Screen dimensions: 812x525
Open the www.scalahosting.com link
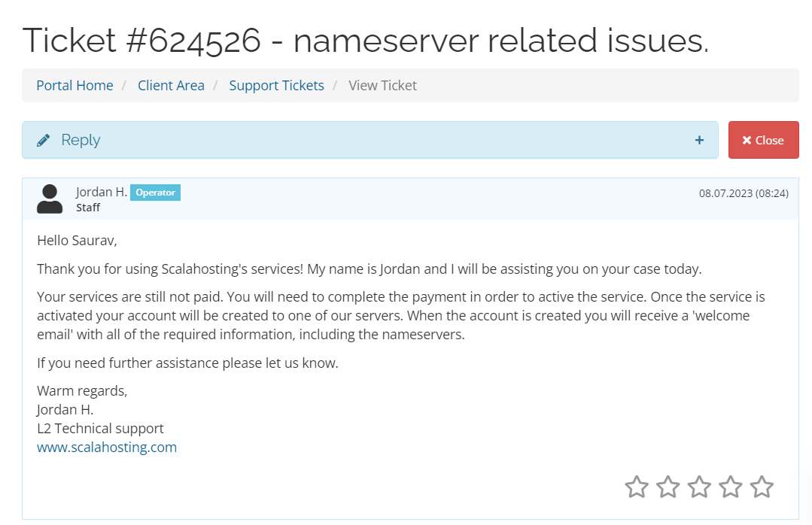[107, 448]
